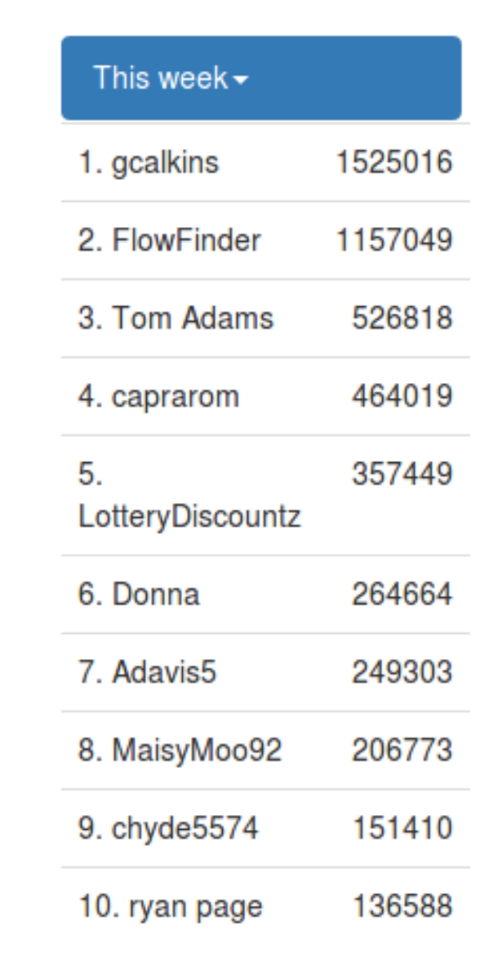
Task: Select the gcalkins leaderboard entry
Action: (149, 163)
